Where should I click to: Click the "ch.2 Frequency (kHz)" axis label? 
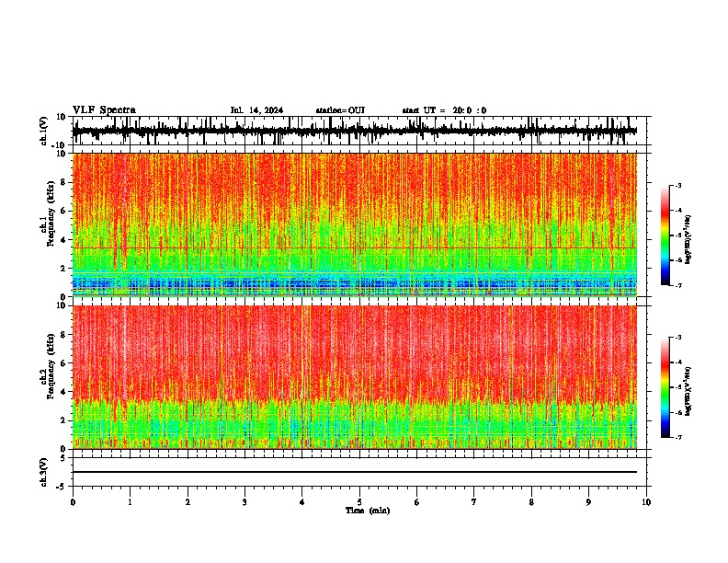click(47, 365)
